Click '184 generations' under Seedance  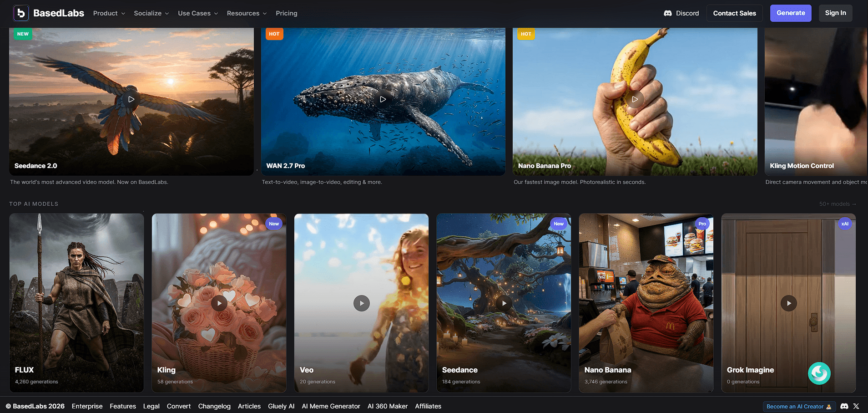pos(461,382)
